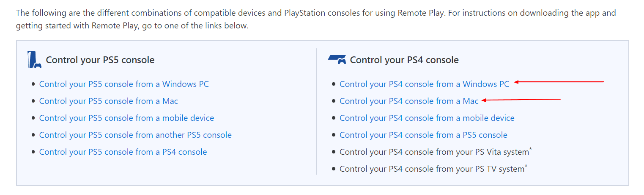Click the asterisk footnote after PS Vita system

click(531, 150)
